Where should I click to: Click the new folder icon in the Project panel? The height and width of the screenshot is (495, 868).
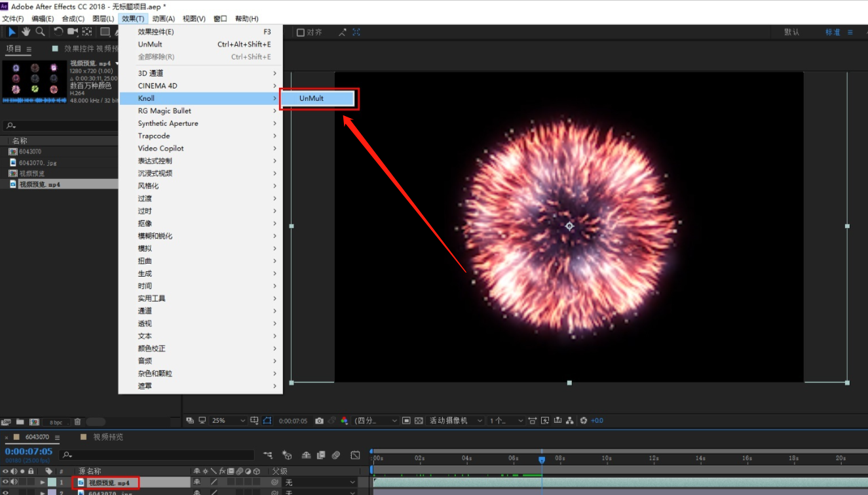tap(20, 422)
